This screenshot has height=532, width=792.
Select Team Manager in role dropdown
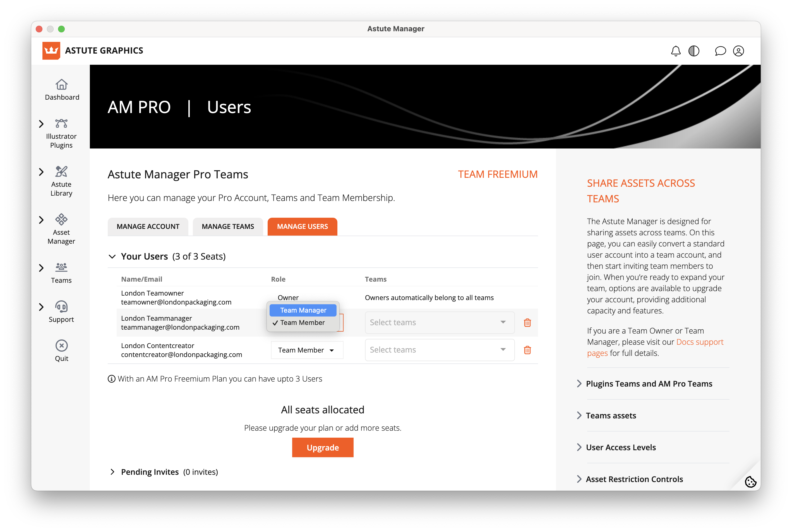point(303,310)
